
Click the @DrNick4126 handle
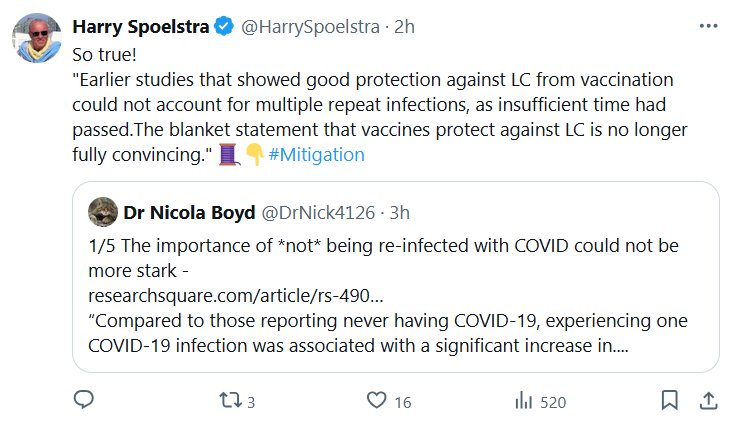318,212
